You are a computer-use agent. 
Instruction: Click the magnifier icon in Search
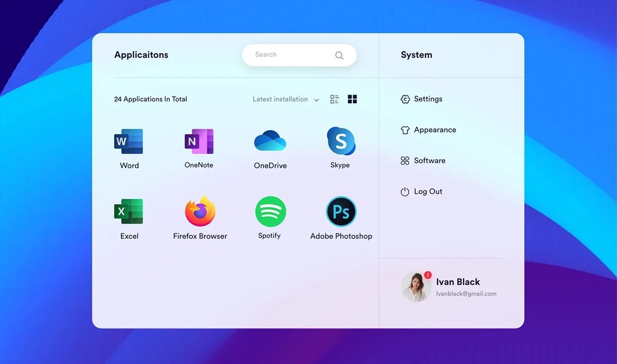click(339, 56)
